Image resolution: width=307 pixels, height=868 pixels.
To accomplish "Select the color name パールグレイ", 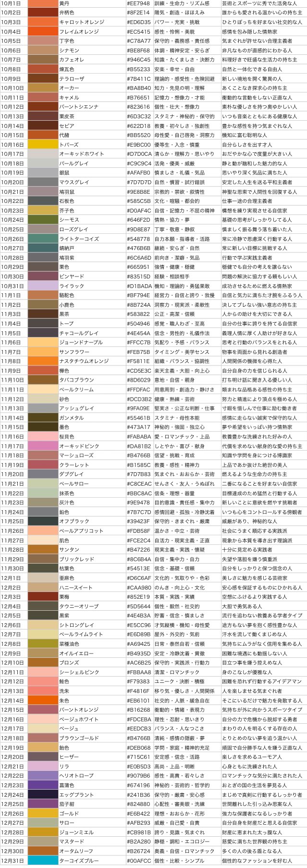I will click(74, 164).
